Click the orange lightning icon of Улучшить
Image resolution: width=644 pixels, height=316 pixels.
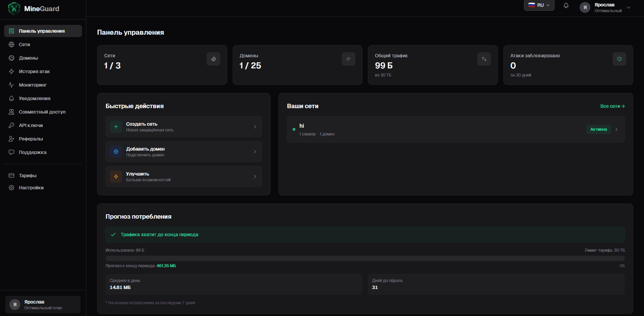[x=116, y=177]
